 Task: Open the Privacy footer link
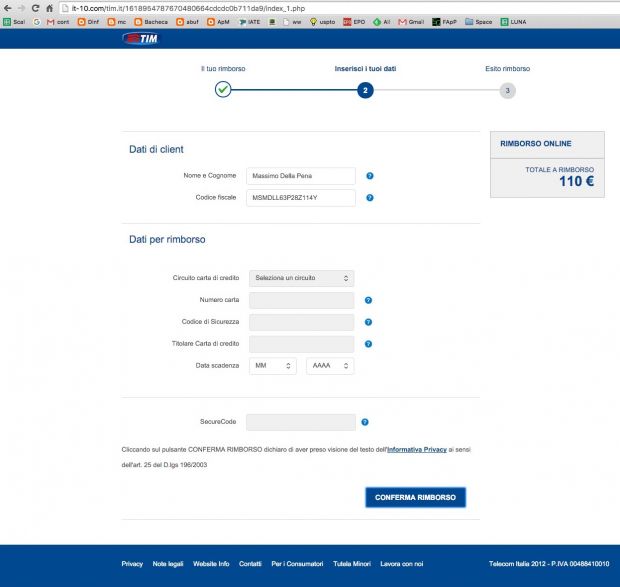(x=132, y=564)
